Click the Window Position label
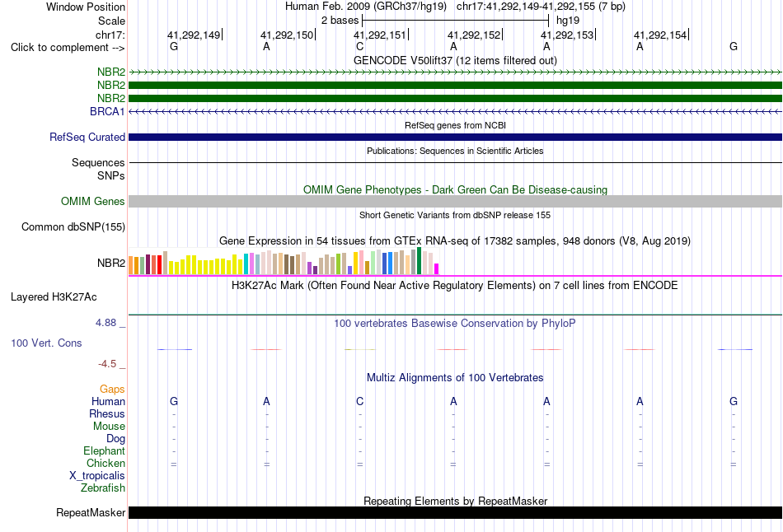Screen dimensions: 783x532 [x=86, y=7]
